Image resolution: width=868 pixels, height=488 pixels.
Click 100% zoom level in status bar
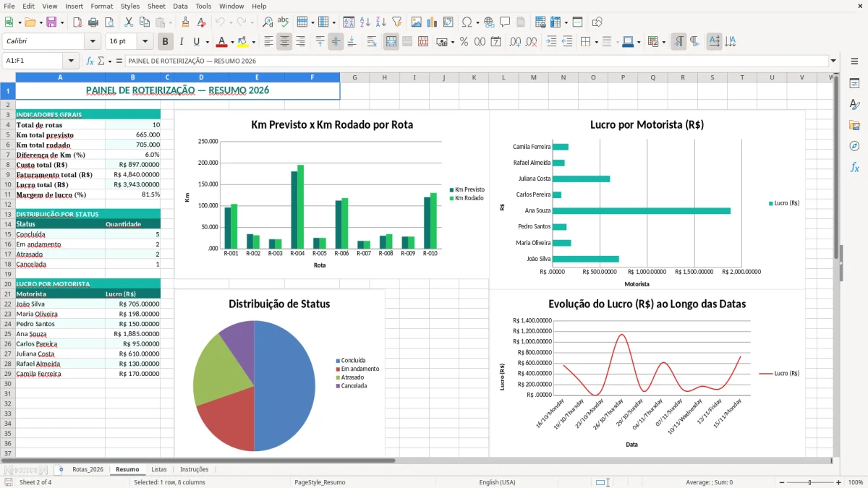pos(856,482)
